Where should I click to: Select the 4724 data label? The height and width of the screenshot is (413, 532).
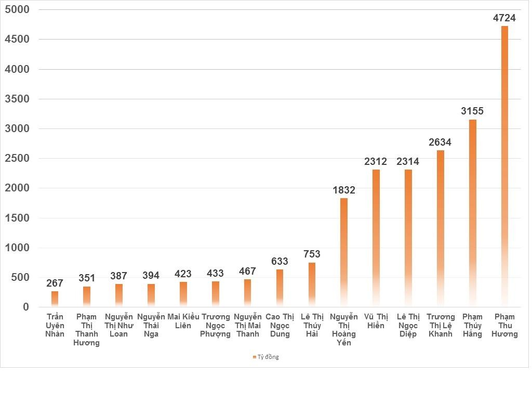(504, 18)
